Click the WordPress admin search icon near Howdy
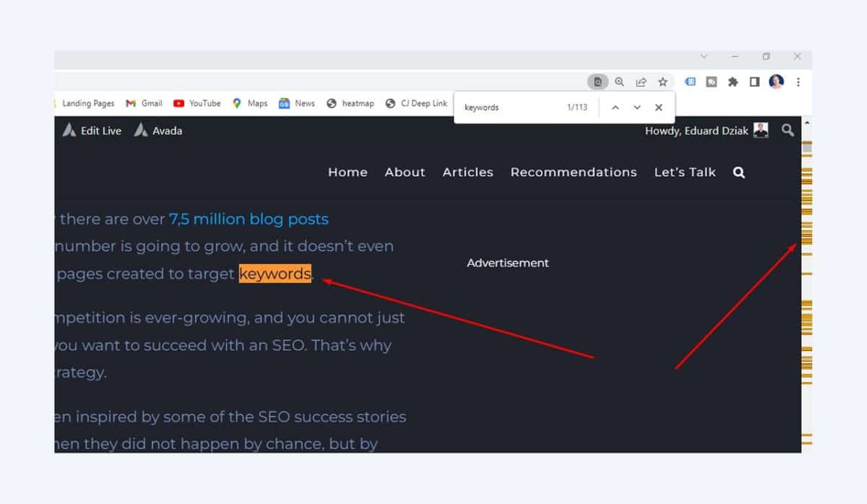The width and height of the screenshot is (867, 504). point(788,130)
